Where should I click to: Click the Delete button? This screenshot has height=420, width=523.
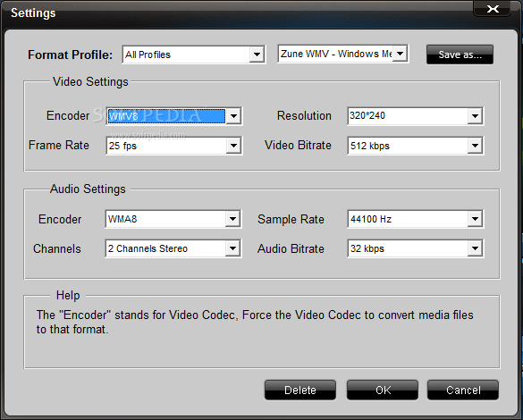click(x=300, y=390)
